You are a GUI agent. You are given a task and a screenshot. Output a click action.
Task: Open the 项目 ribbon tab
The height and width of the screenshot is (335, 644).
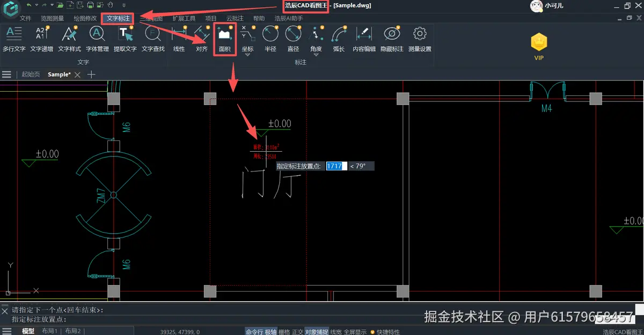pos(211,18)
